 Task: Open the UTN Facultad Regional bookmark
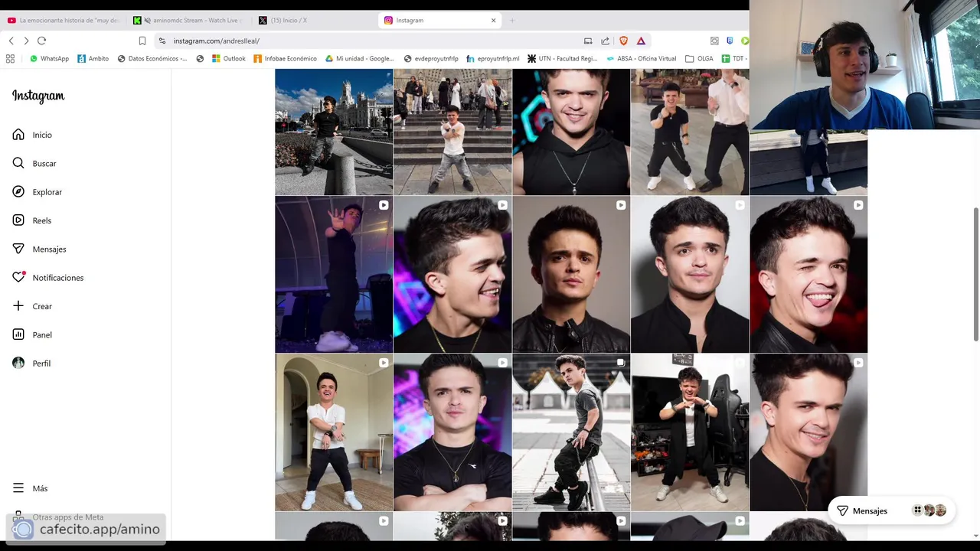point(563,58)
